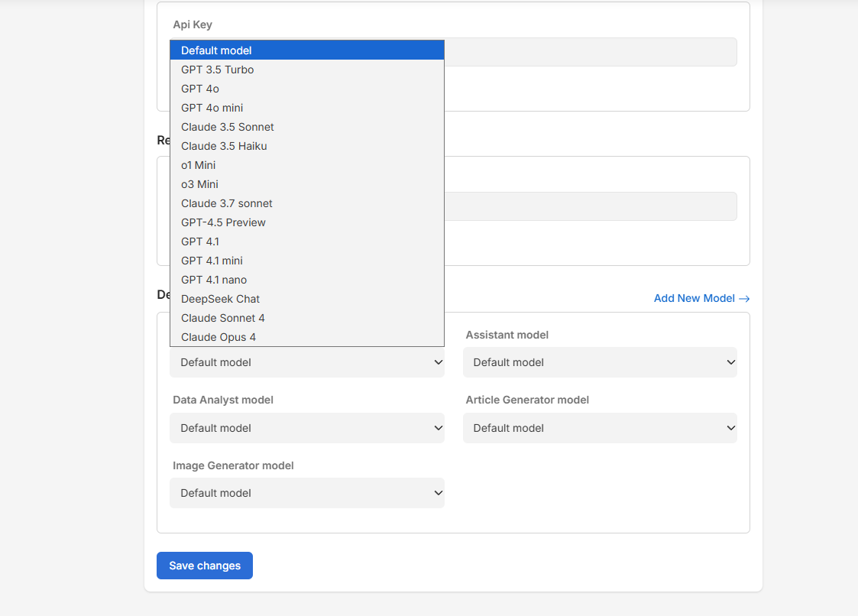Screen dimensions: 858x616
Task: Pick GPT 4o mini from list
Action: [307, 108]
